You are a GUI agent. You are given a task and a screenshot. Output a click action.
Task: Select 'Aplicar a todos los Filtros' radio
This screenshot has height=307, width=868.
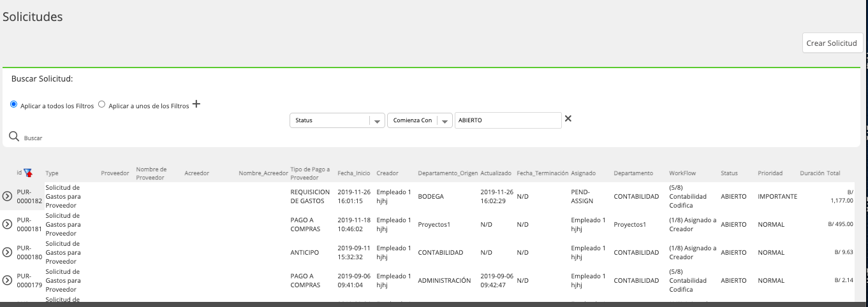click(x=14, y=104)
